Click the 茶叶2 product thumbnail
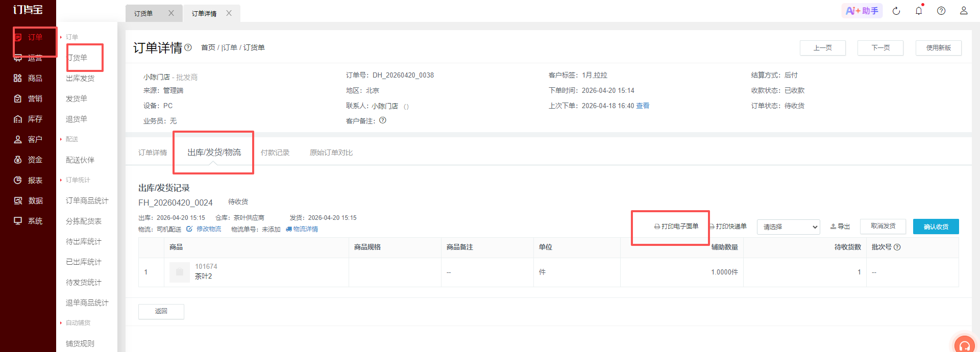Viewport: 980px width, 352px height. [180, 272]
